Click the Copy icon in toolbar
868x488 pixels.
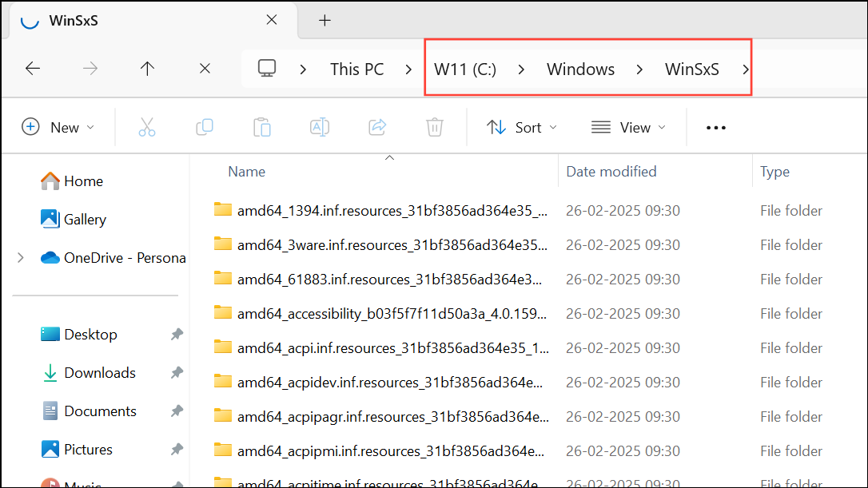tap(205, 127)
